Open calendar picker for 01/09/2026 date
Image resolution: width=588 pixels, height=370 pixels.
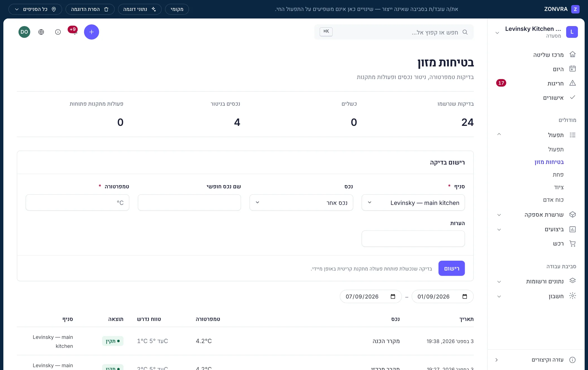pos(465,297)
